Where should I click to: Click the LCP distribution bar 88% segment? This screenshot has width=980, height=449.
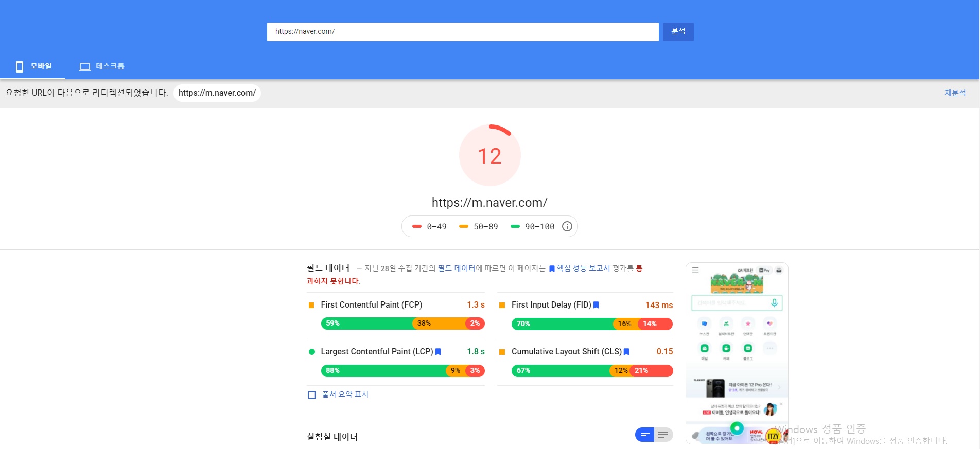coord(383,371)
